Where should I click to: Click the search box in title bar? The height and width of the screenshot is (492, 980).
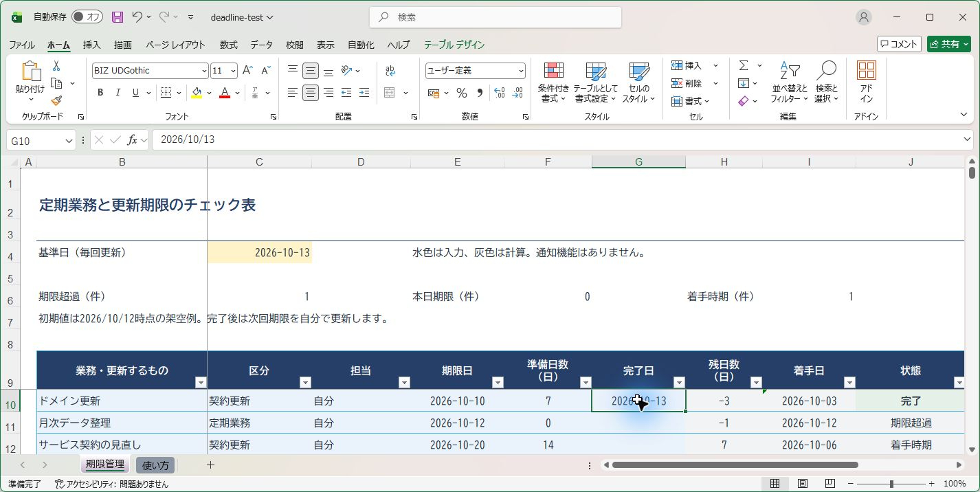click(495, 17)
